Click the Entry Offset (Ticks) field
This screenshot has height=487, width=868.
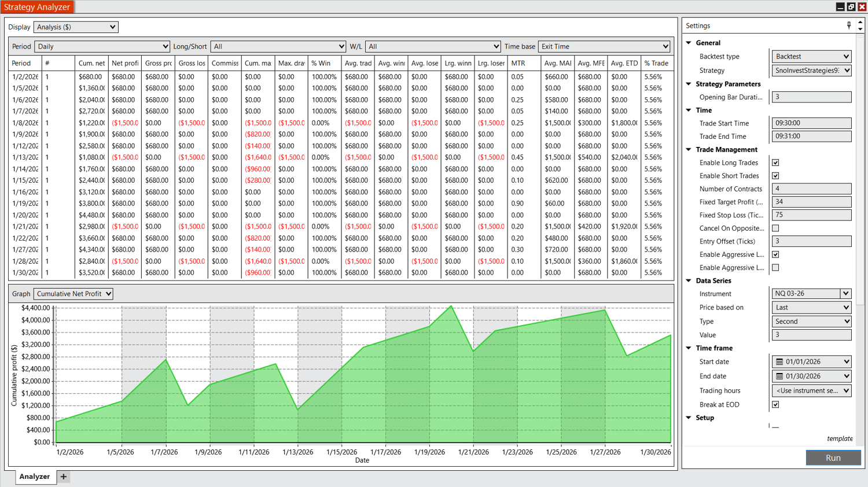click(x=811, y=241)
